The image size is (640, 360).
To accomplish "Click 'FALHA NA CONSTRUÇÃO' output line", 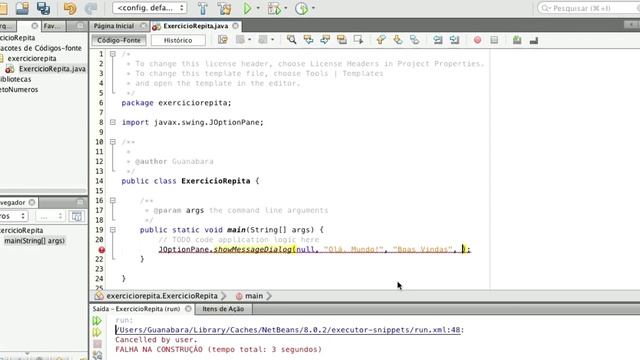I will (218, 349).
